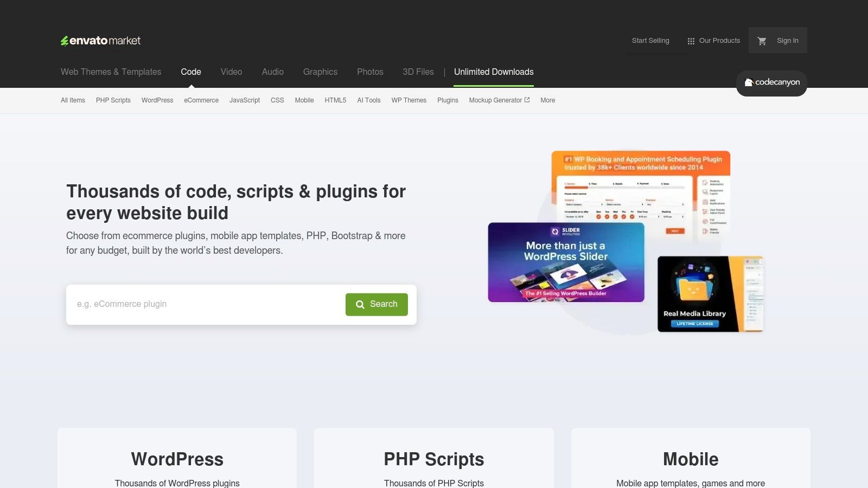The height and width of the screenshot is (488, 868).
Task: Open the Graphics section
Action: (x=320, y=72)
